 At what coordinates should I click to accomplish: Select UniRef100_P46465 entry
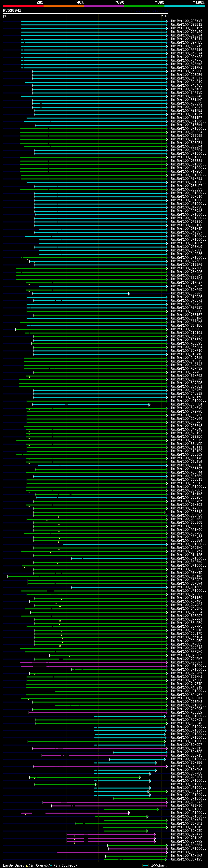coord(187,86)
